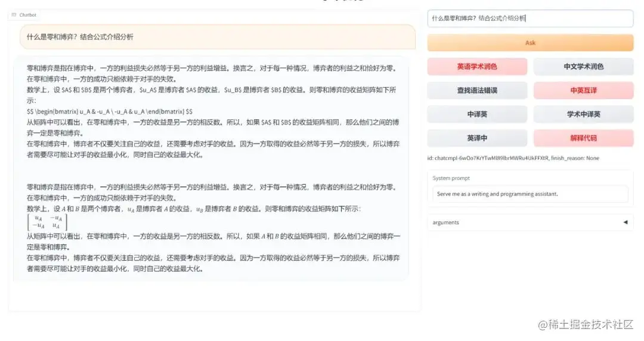Click the System prompt label
Image resolution: width=644 pixels, height=341 pixels.
coord(451,178)
